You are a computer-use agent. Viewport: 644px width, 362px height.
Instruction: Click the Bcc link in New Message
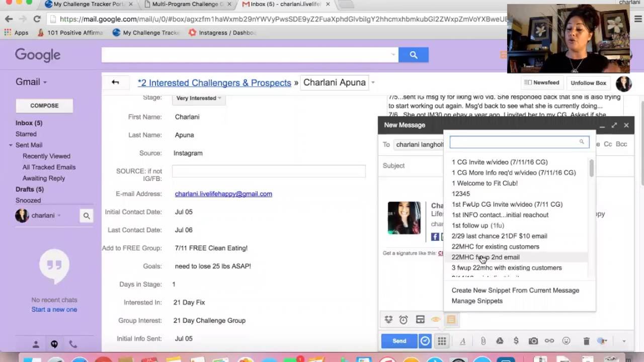point(621,144)
